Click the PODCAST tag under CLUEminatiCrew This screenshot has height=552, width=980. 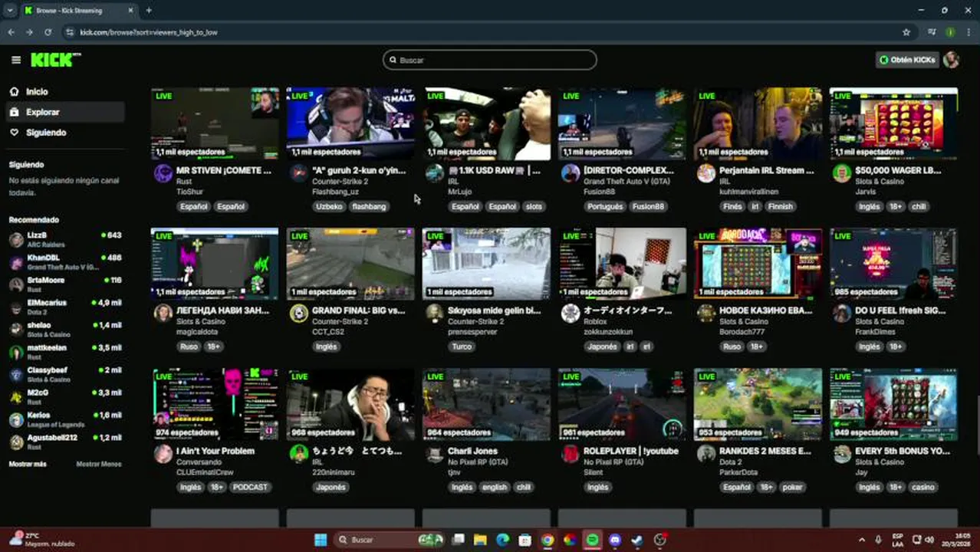tap(250, 487)
